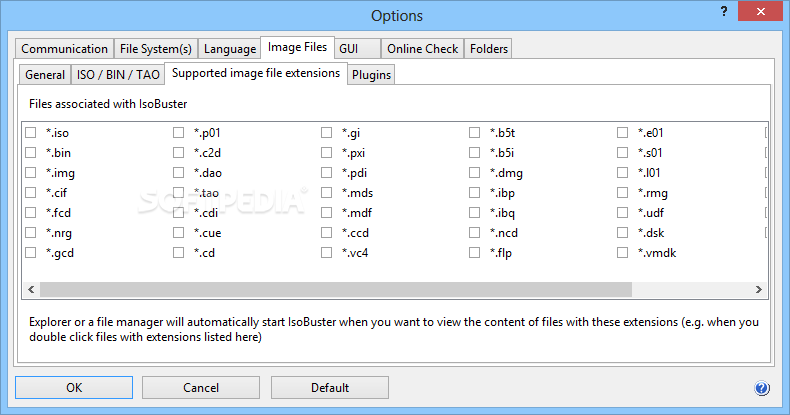Check the *.ibp extension
790x415 pixels.
474,192
